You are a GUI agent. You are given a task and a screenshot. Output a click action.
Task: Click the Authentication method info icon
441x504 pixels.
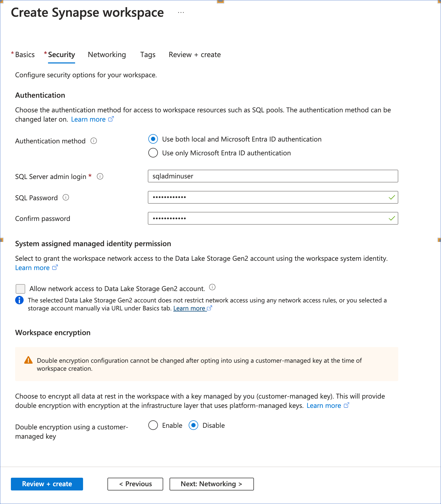click(94, 141)
